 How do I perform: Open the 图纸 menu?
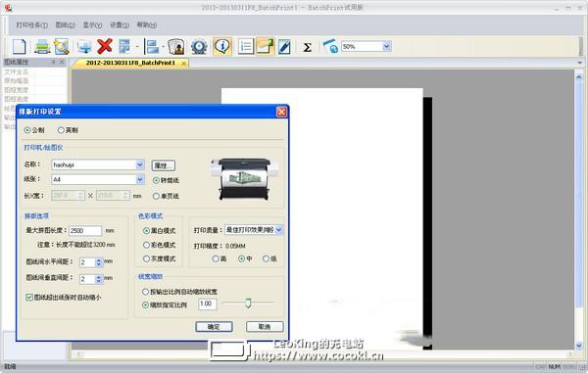coord(66,25)
